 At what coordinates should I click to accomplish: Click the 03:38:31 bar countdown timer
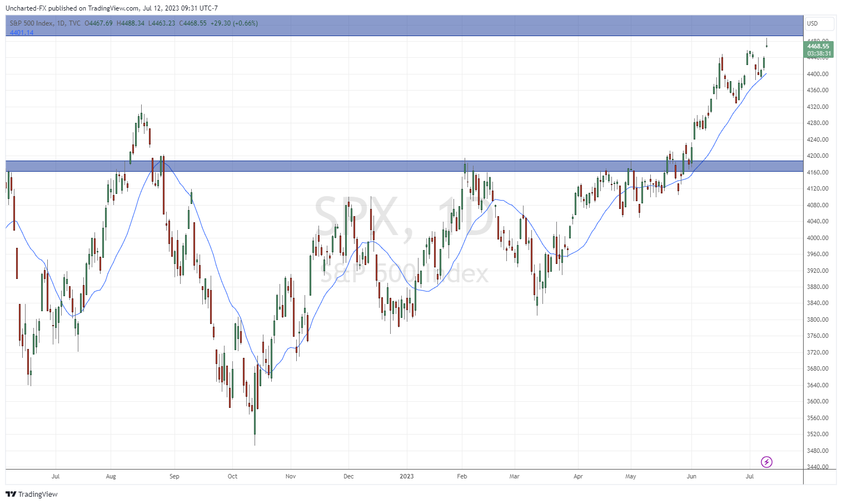pos(818,53)
